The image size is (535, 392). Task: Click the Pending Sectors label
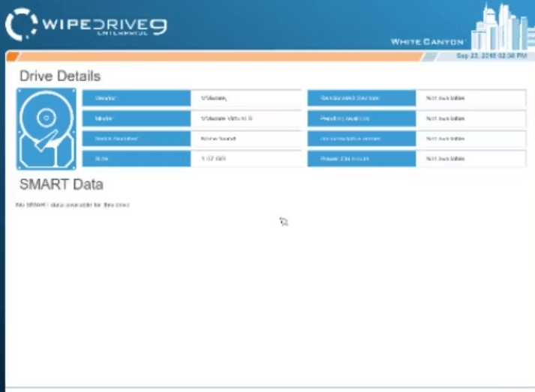pyautogui.click(x=362, y=118)
